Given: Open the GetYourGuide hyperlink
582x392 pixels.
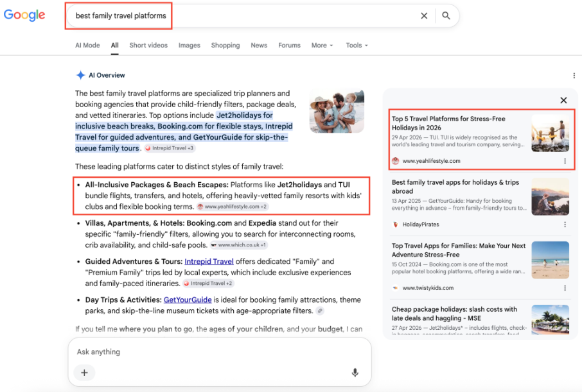Looking at the screenshot, I should (188, 300).
